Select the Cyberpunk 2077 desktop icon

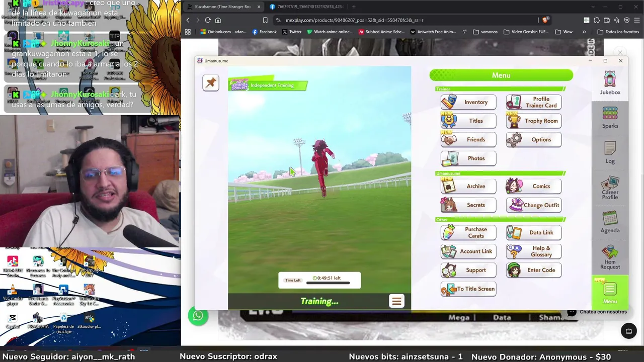tap(89, 266)
